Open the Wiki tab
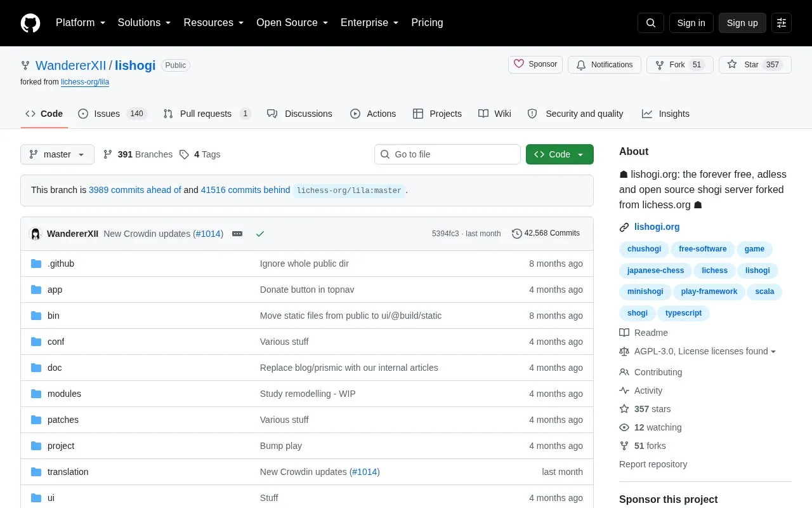 [x=495, y=114]
